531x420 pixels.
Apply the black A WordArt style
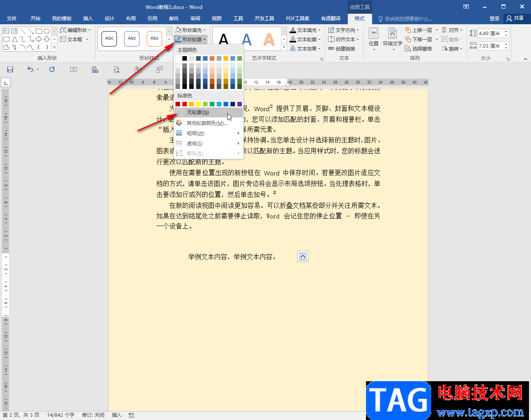[x=224, y=39]
